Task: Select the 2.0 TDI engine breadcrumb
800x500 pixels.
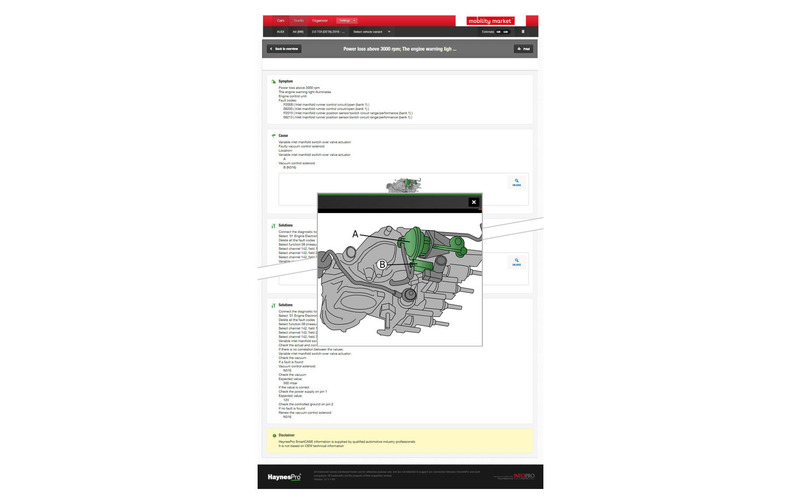Action: click(x=328, y=32)
